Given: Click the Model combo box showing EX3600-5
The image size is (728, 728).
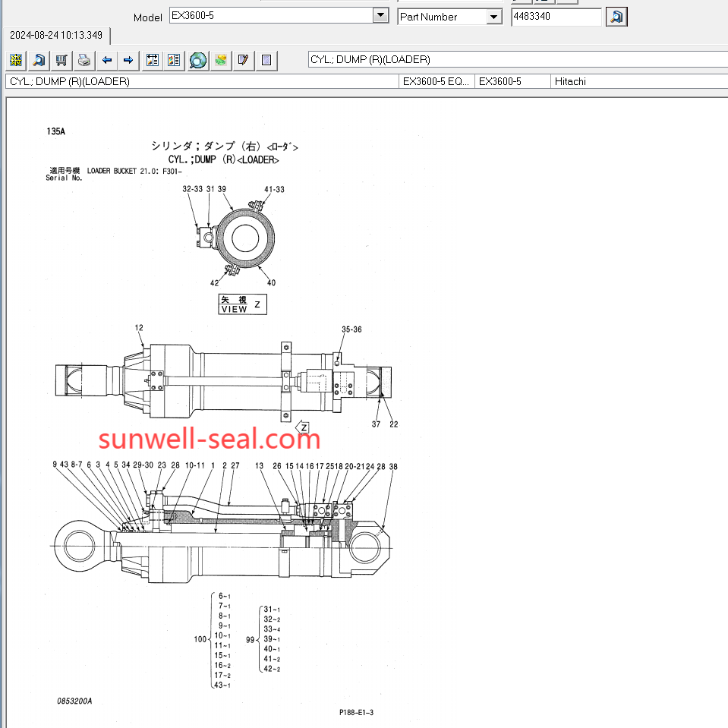Looking at the screenshot, I should [271, 16].
